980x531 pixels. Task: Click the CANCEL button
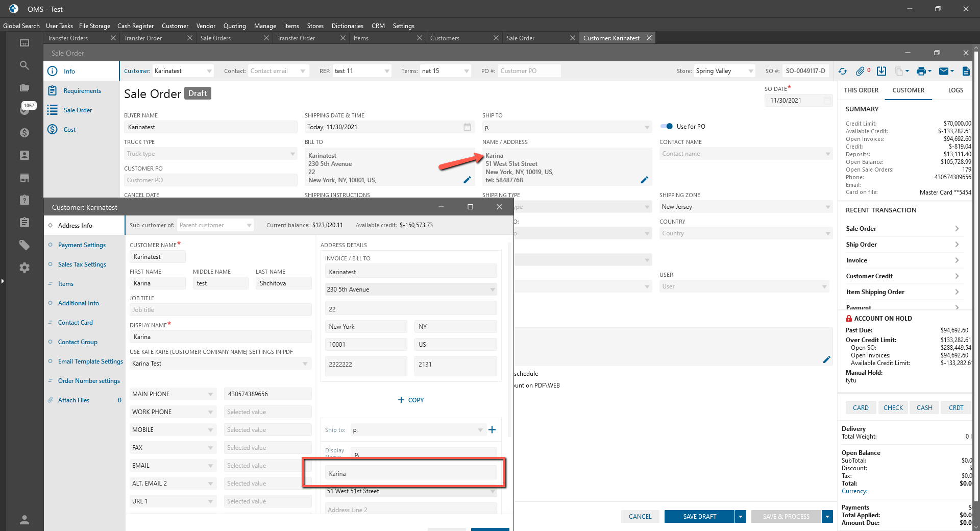(640, 517)
